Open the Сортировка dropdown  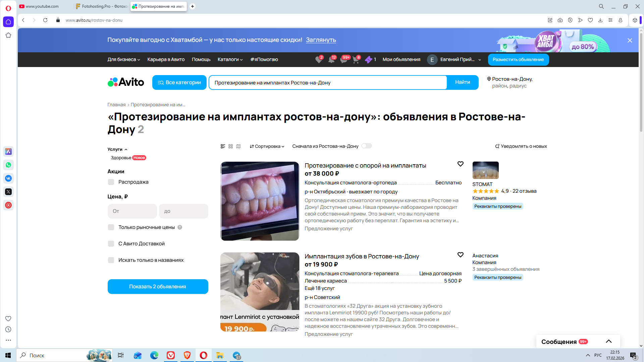[267, 146]
